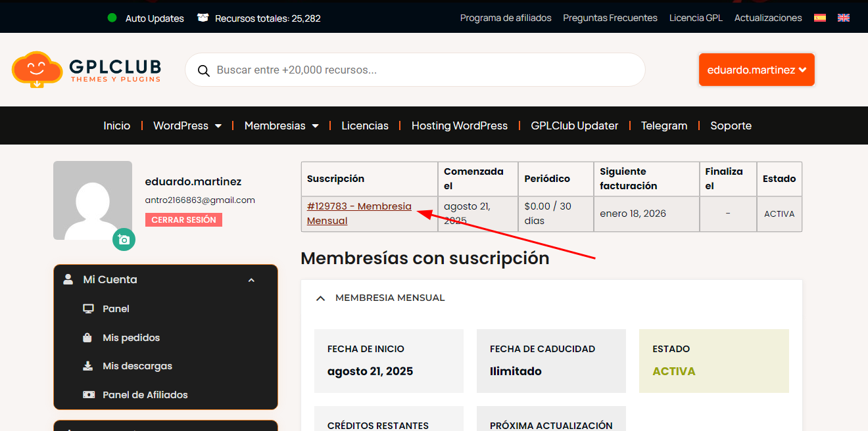This screenshot has width=868, height=431.
Task: Open Panel de Afiliados in sidebar
Action: [145, 395]
